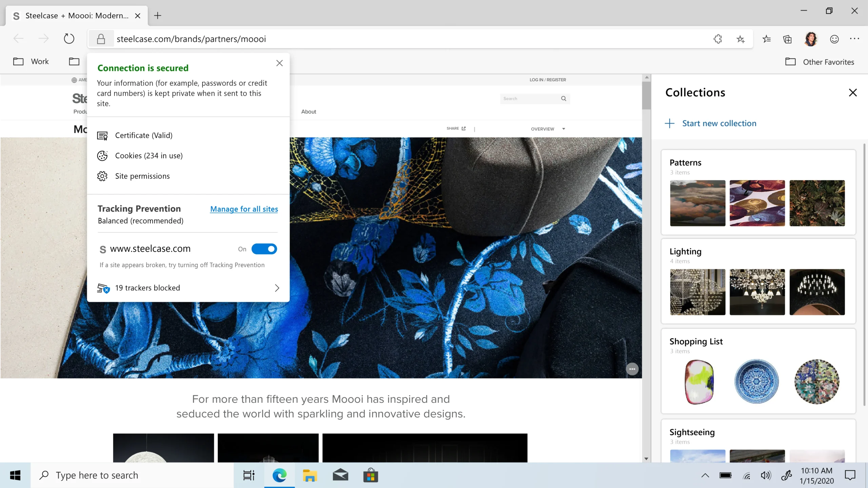Expand the 19 trackers blocked list
The height and width of the screenshot is (488, 868).
(x=188, y=288)
